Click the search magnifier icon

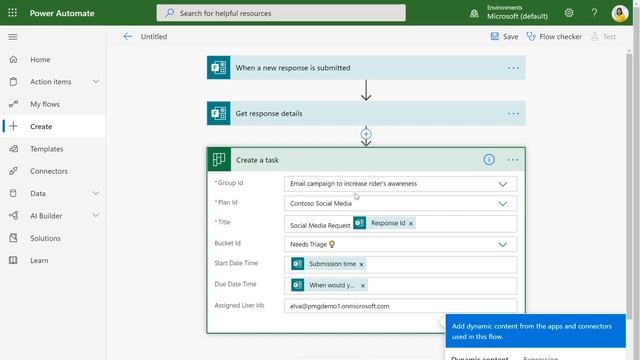[x=169, y=13]
